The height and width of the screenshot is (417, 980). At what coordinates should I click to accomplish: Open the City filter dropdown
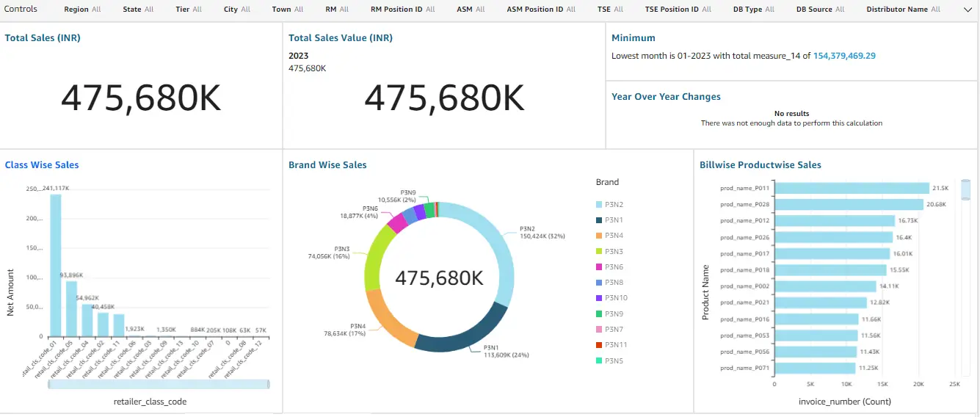tap(236, 10)
